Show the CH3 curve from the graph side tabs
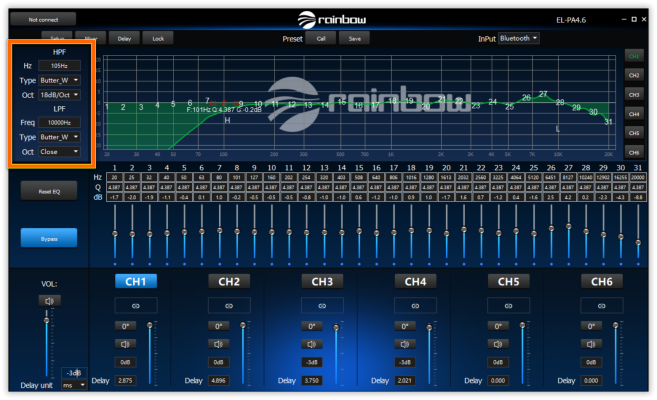657x400 pixels. (x=634, y=95)
